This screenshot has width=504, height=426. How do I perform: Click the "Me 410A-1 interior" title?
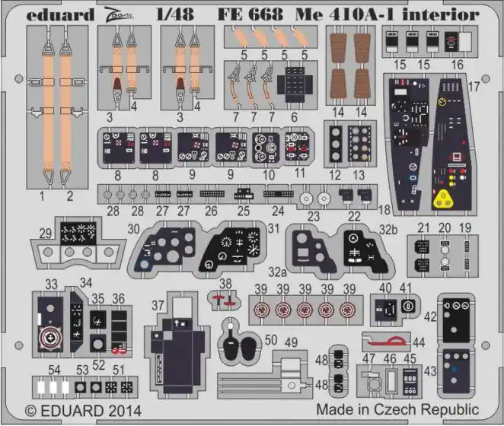point(388,14)
